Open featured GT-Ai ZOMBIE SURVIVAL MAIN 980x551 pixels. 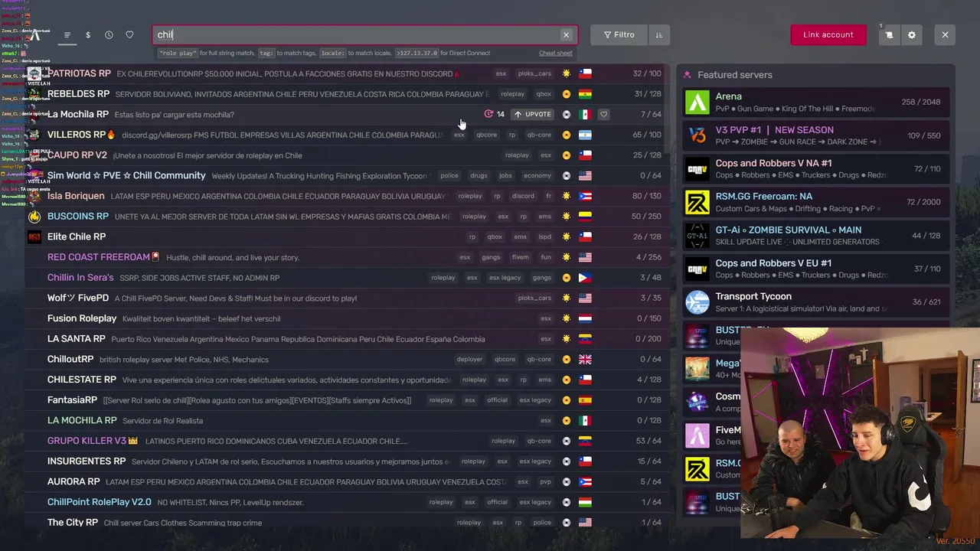[x=816, y=235]
